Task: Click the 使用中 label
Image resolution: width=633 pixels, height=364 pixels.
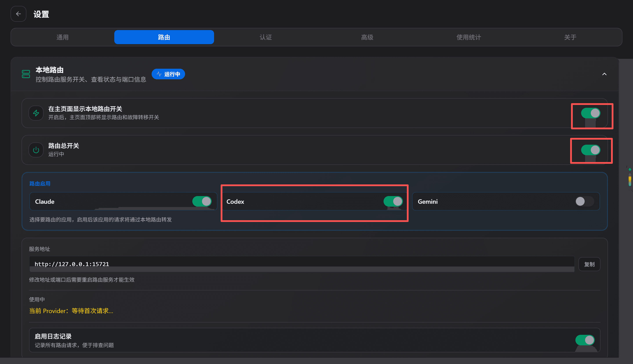Action: pos(37,299)
